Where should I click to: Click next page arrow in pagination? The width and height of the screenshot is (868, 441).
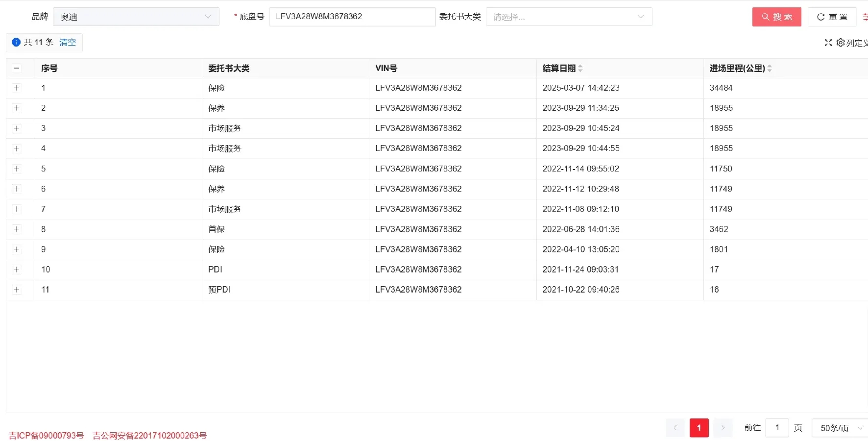click(x=723, y=427)
